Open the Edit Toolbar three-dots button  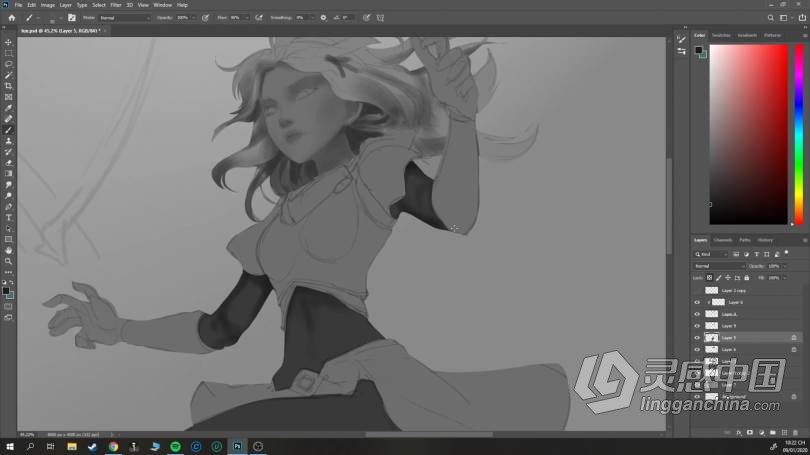8,272
